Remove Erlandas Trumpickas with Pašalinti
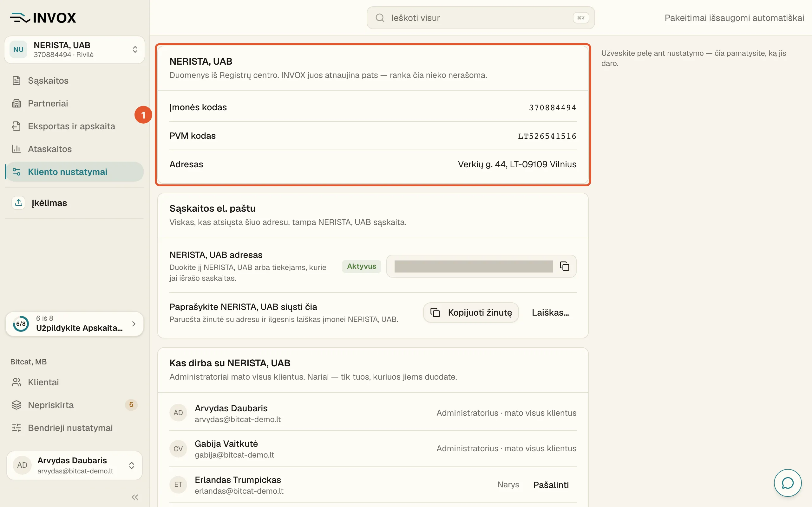This screenshot has width=812, height=507. coord(551,485)
